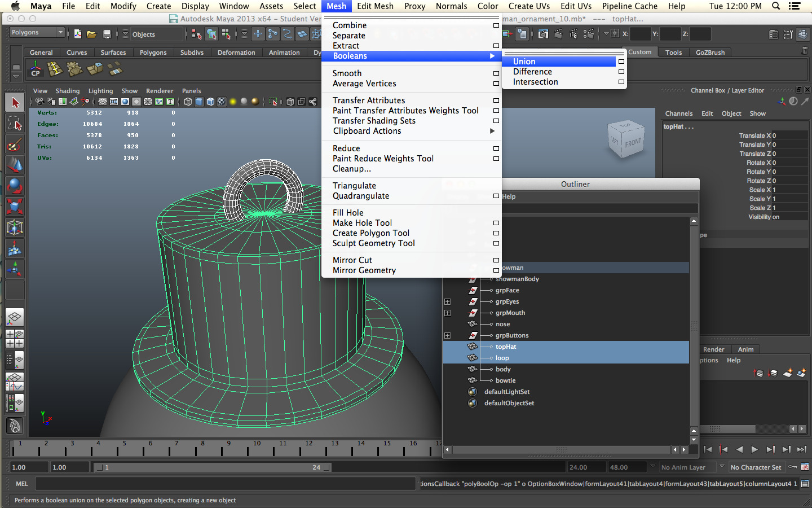Open Booleans submenu entry
This screenshot has width=812, height=508.
click(411, 56)
